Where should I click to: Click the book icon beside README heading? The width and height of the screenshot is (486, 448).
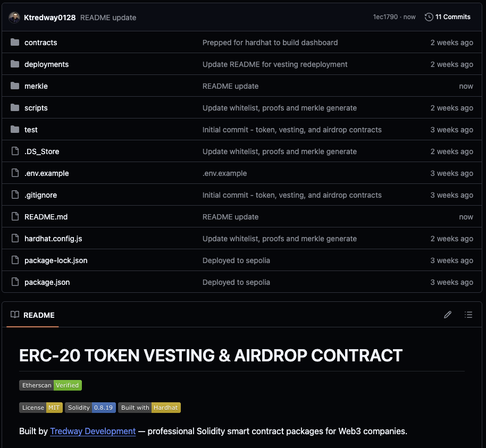point(14,315)
